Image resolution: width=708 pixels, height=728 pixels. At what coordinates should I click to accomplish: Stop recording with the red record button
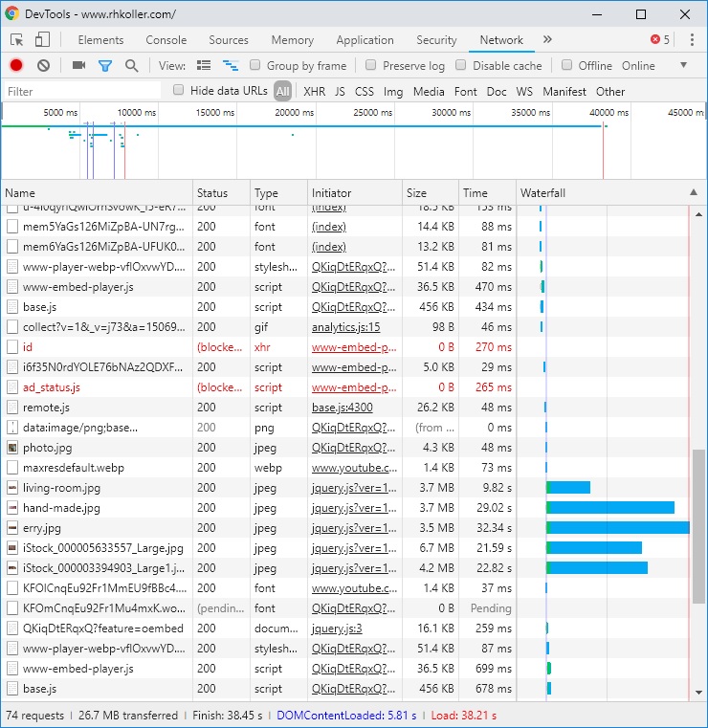[16, 66]
